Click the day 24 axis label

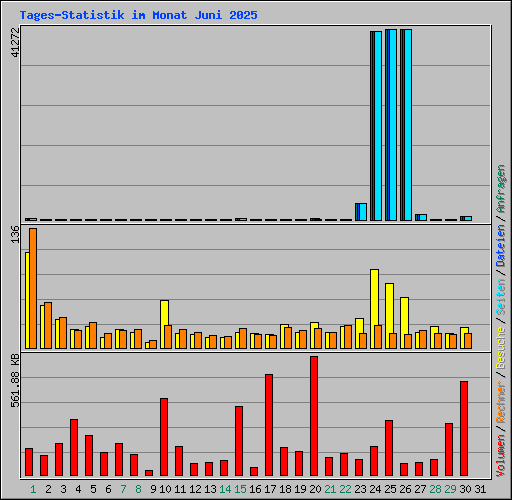point(375,489)
